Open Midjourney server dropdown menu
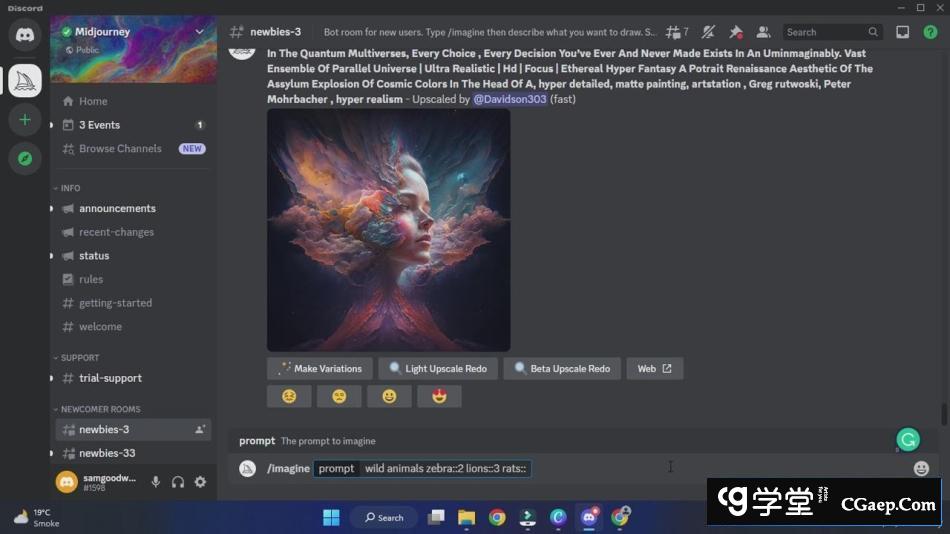The image size is (950, 534). [x=199, y=32]
